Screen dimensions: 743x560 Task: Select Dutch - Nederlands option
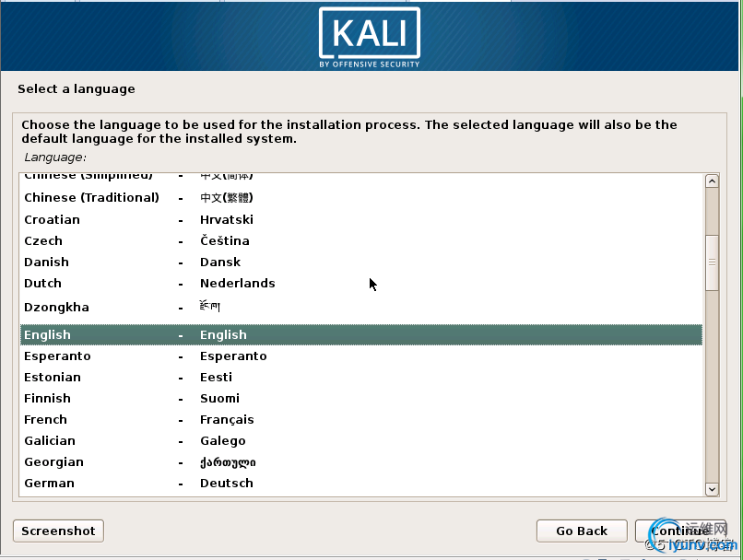click(x=42, y=284)
